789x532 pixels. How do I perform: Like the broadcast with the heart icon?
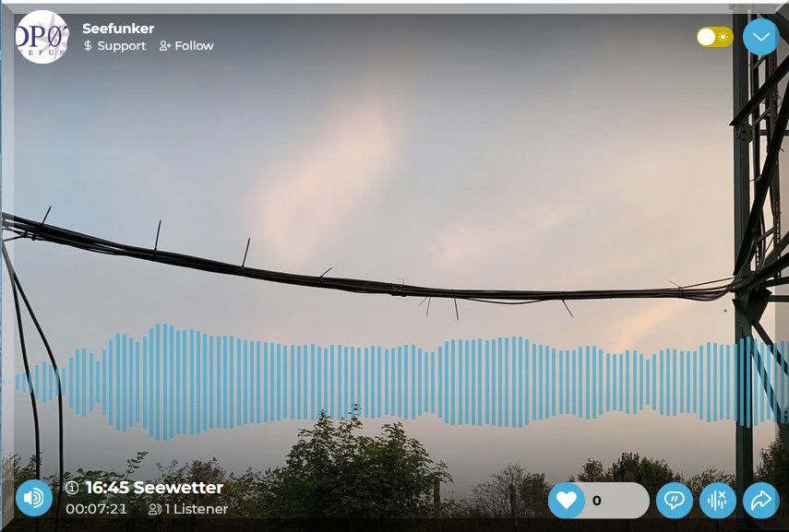[566, 501]
